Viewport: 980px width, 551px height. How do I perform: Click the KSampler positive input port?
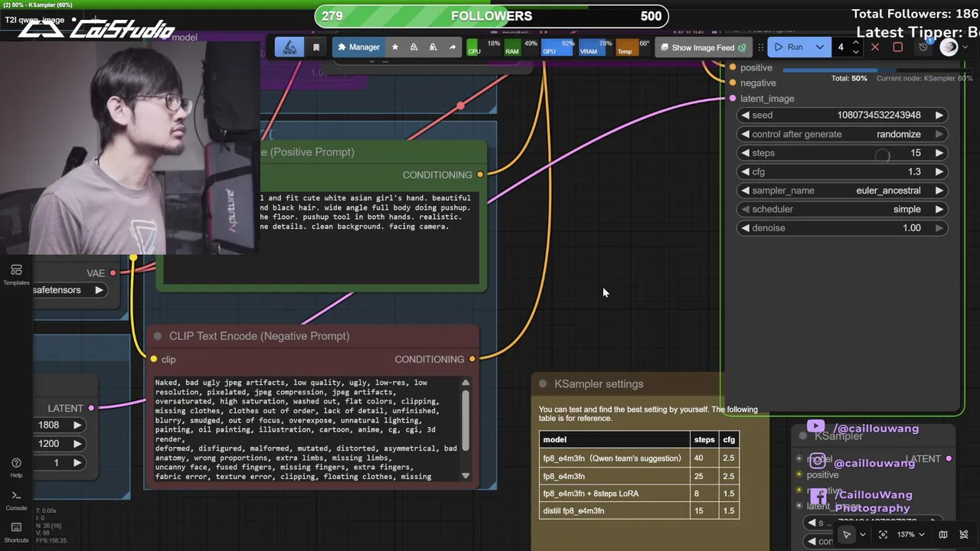click(733, 67)
